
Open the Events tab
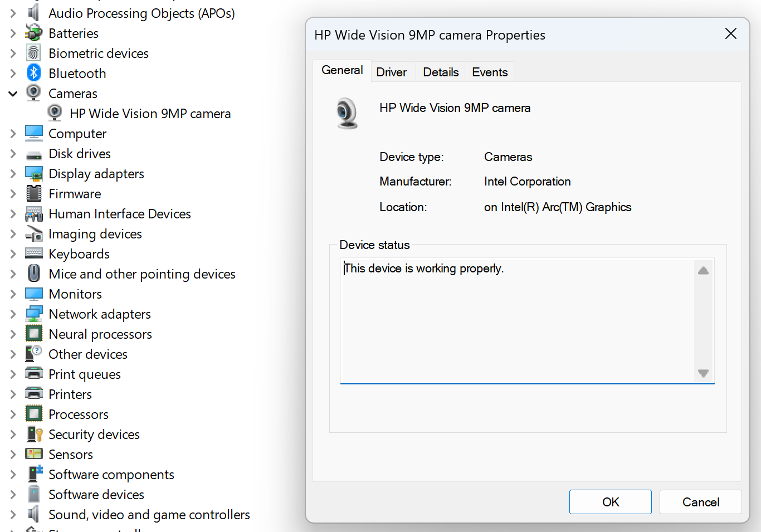click(490, 72)
